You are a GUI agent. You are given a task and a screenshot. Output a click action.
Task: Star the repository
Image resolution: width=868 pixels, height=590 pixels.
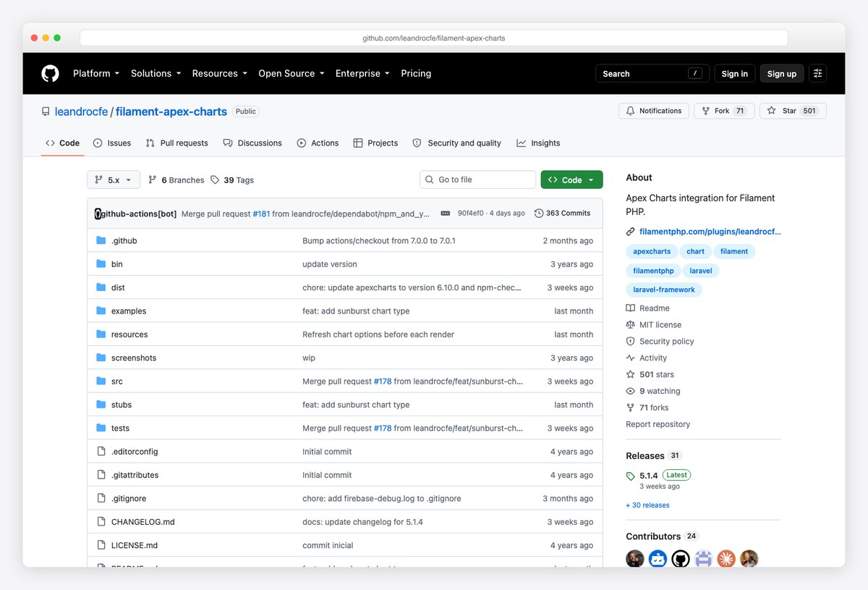click(793, 111)
